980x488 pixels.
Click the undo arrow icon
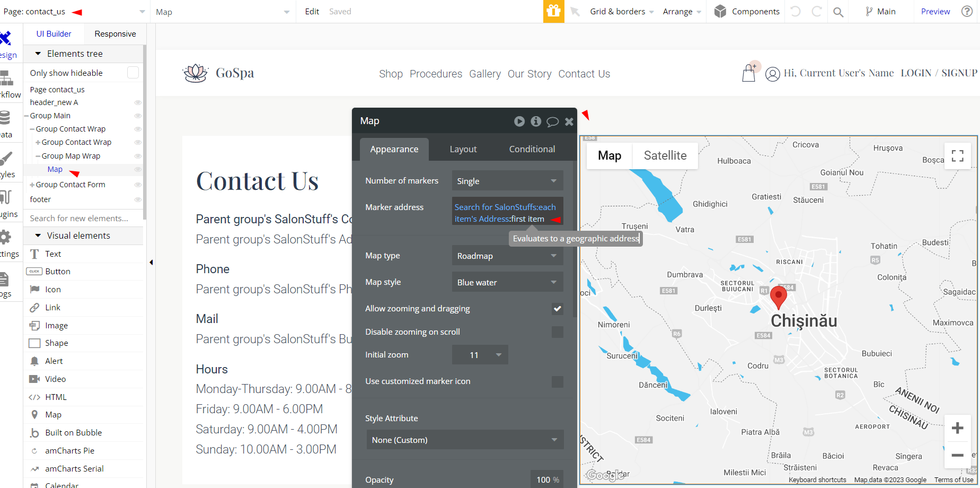pyautogui.click(x=795, y=11)
